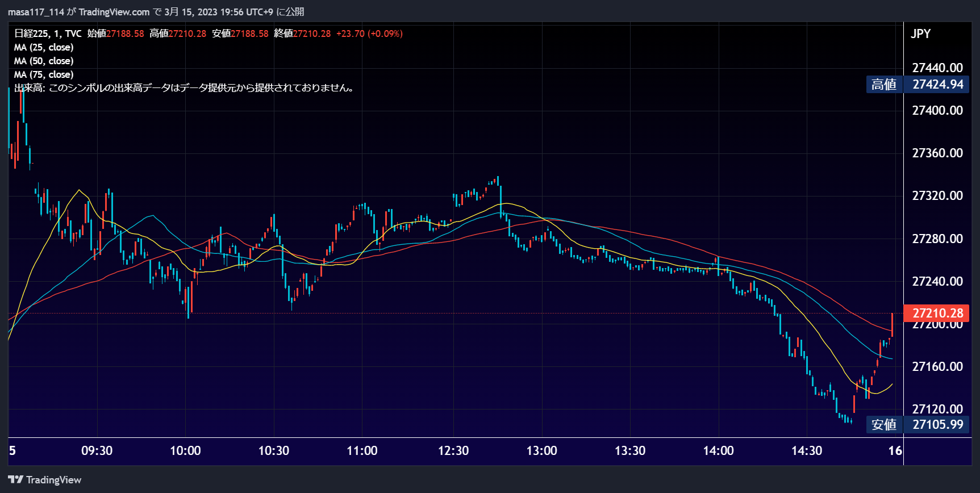Click the 終値 27210.28 close value
Viewport: 980px width, 493px height.
click(x=302, y=34)
